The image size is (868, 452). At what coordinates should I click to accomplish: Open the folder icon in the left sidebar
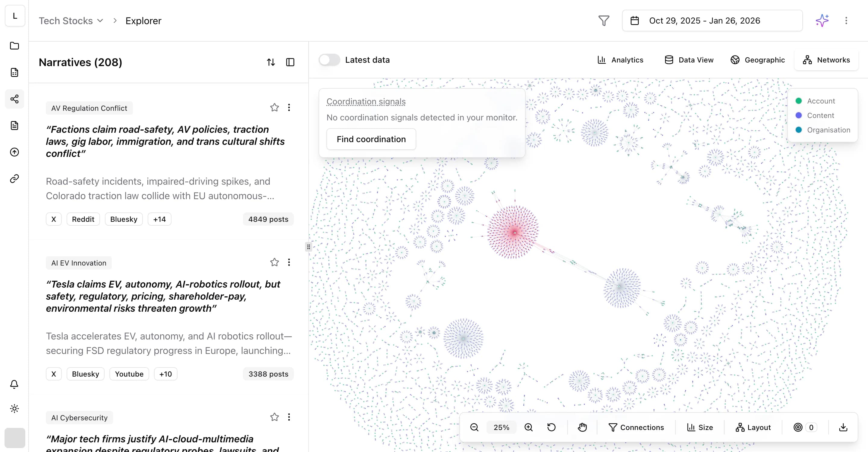pyautogui.click(x=14, y=46)
